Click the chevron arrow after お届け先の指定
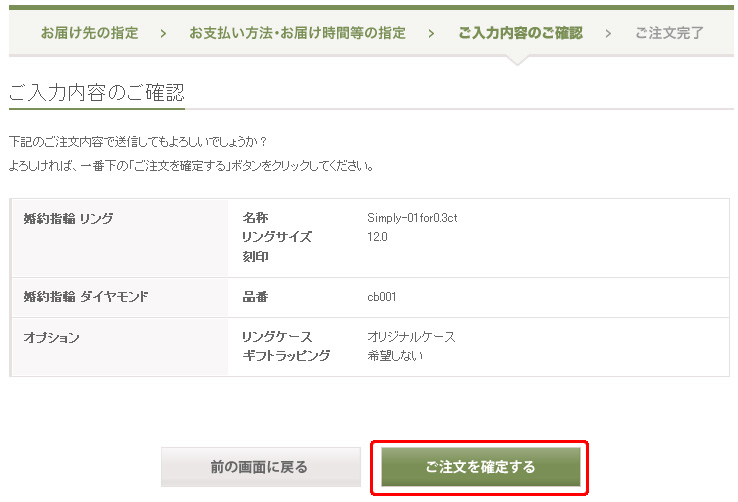 [x=163, y=33]
